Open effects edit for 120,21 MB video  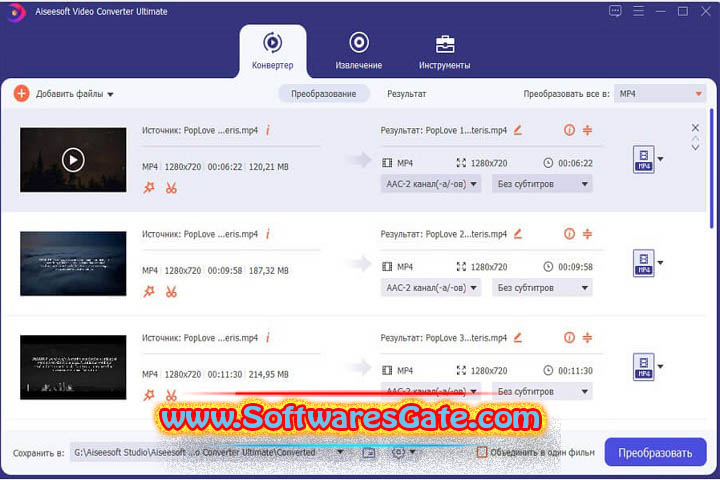[149, 187]
